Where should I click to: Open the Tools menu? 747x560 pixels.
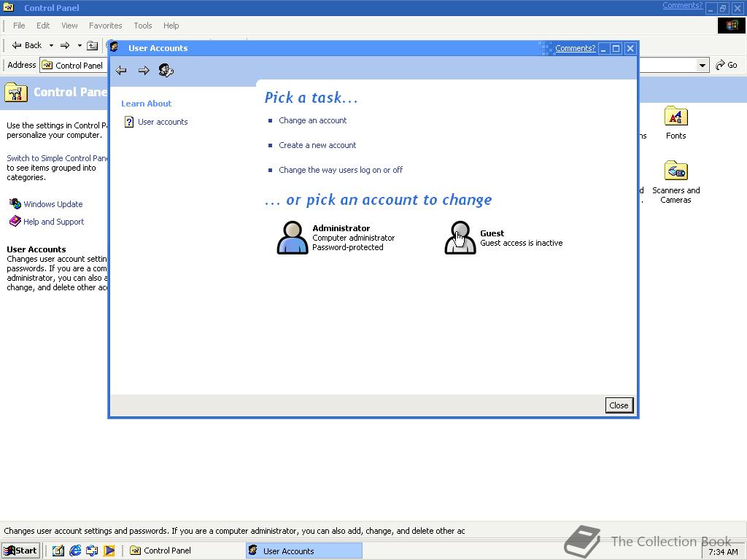click(142, 26)
